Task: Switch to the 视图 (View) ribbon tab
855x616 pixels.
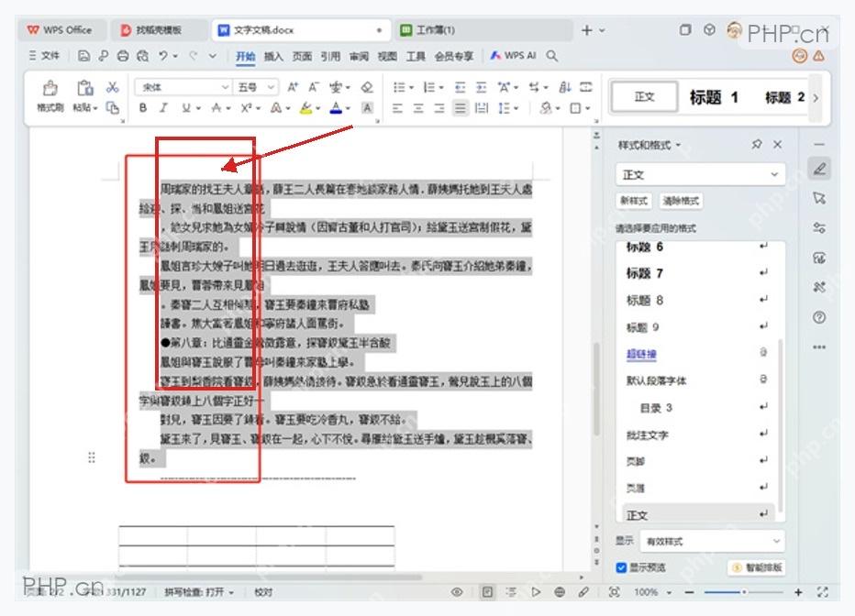Action: pyautogui.click(x=387, y=56)
